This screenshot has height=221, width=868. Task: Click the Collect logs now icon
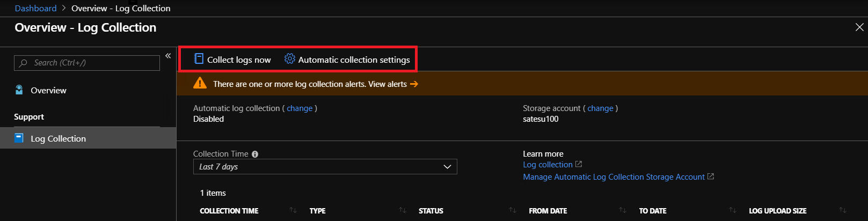(199, 59)
